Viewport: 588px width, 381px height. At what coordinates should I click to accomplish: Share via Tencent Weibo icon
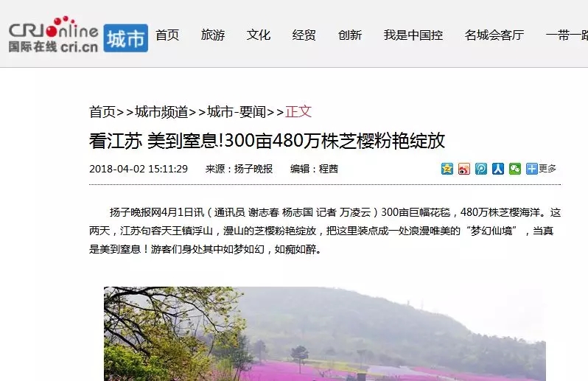click(x=481, y=169)
